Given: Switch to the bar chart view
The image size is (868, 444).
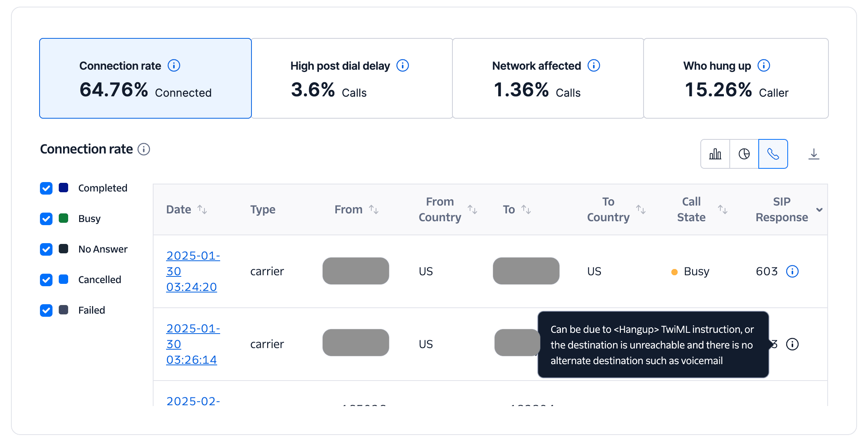Looking at the screenshot, I should pos(715,154).
